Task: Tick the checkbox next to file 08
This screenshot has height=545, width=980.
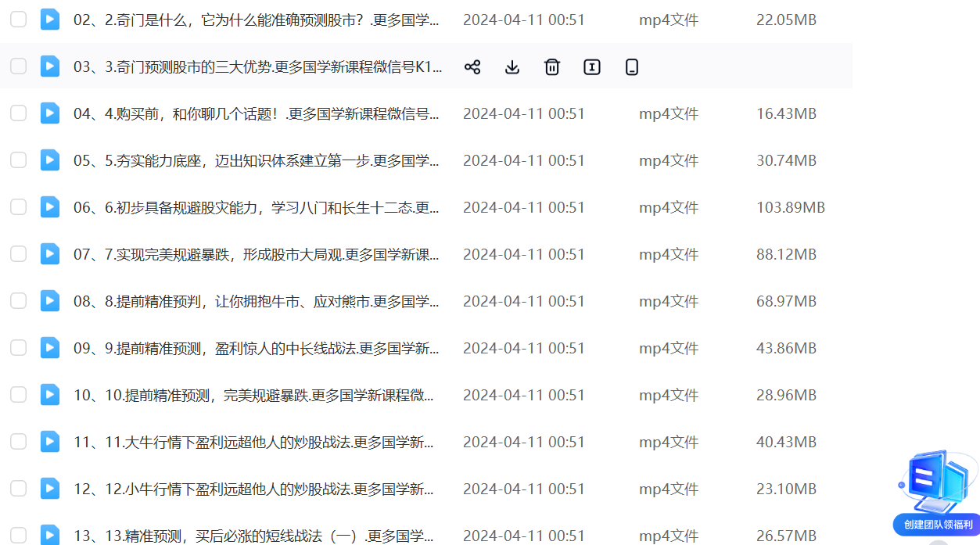Action: point(18,301)
